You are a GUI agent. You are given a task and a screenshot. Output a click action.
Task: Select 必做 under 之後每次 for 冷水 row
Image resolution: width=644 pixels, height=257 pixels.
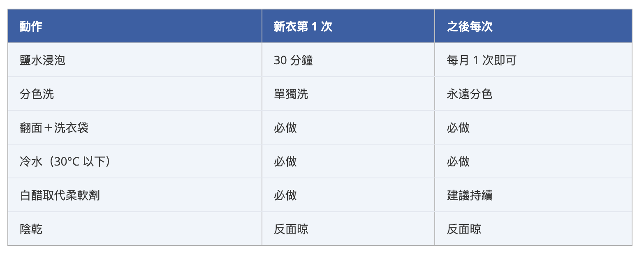click(x=458, y=161)
